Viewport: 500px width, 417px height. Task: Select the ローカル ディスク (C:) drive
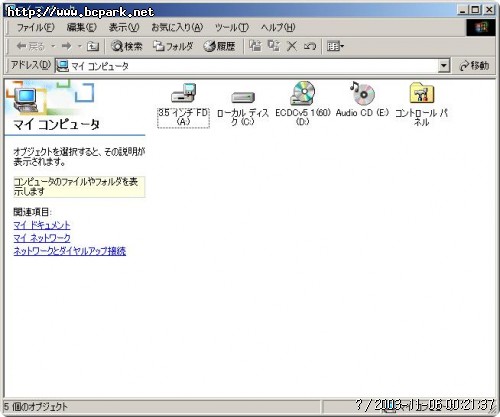[x=243, y=108]
